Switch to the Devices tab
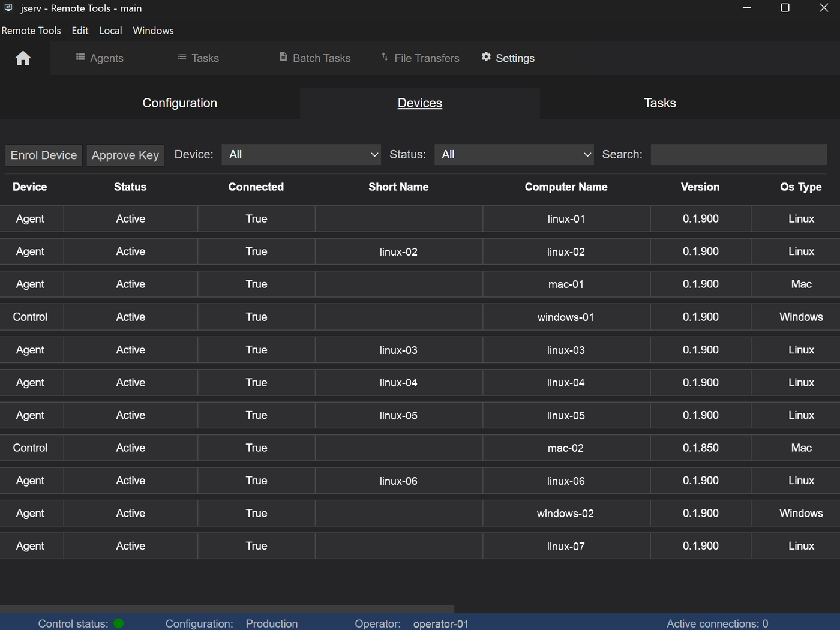This screenshot has height=630, width=840. [x=420, y=103]
